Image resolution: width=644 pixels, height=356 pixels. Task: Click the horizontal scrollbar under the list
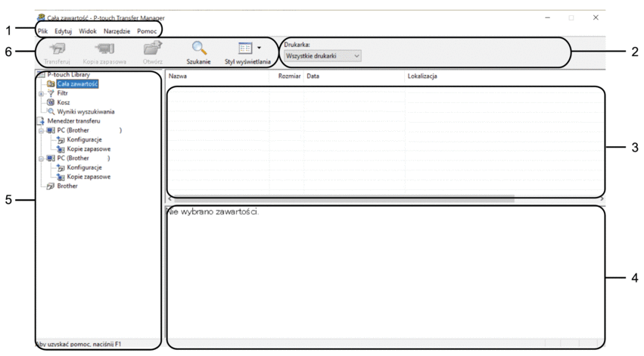[x=341, y=199]
